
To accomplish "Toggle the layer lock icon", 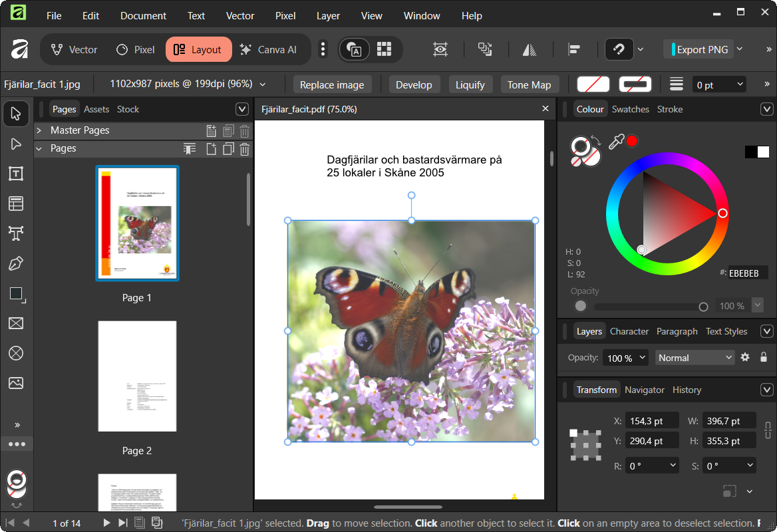I will coord(763,357).
